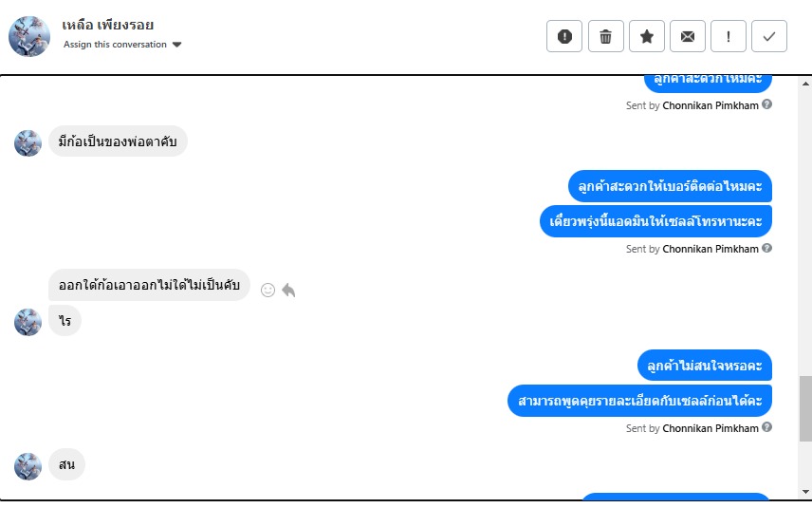Star this conversation as important
The image size is (812, 508).
pyautogui.click(x=646, y=36)
